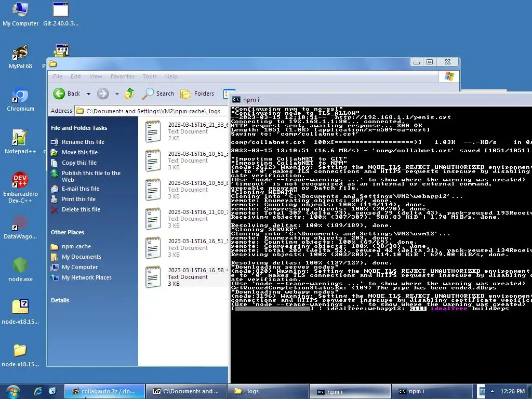Select log file 2023-03-15T16_10_51
This screenshot has height=399, width=532.
pyautogui.click(x=187, y=161)
